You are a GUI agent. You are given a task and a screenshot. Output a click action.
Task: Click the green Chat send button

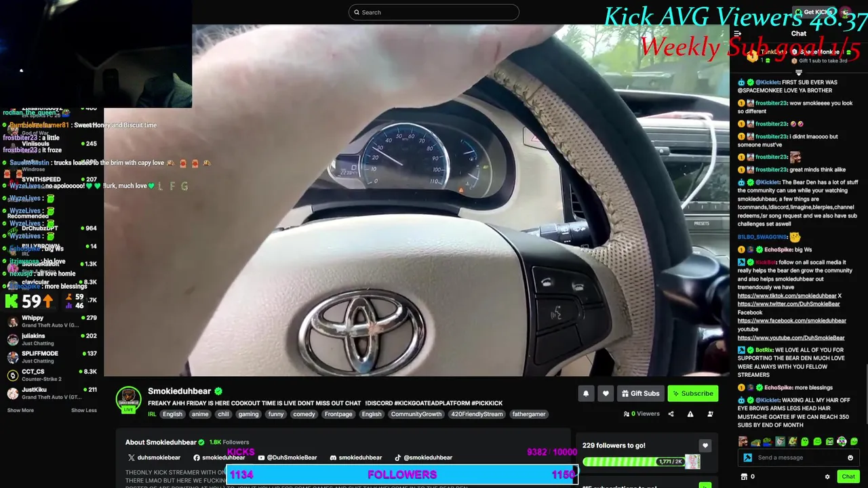coord(848,476)
